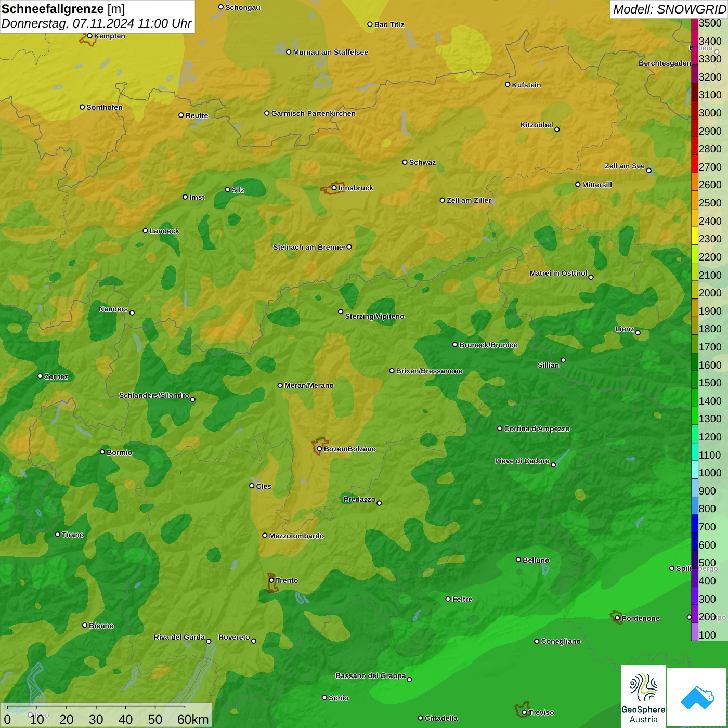Click the Brixen/Bressanone label
The width and height of the screenshot is (728, 728).
coord(429,371)
